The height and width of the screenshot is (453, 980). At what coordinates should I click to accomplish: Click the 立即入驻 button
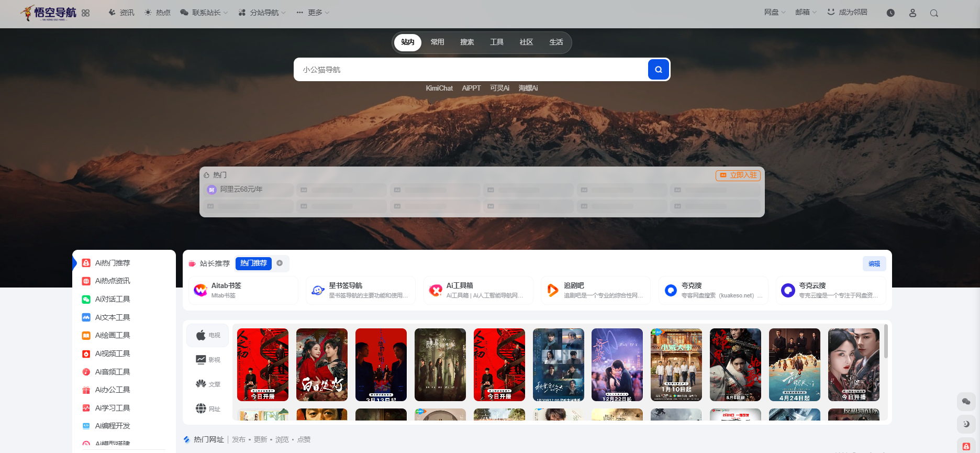pos(738,175)
